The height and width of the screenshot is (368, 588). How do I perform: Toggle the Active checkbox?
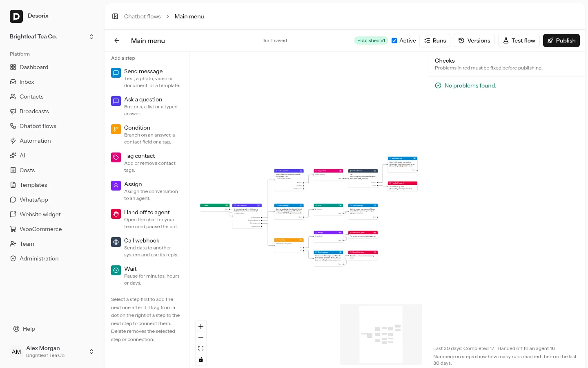(394, 40)
